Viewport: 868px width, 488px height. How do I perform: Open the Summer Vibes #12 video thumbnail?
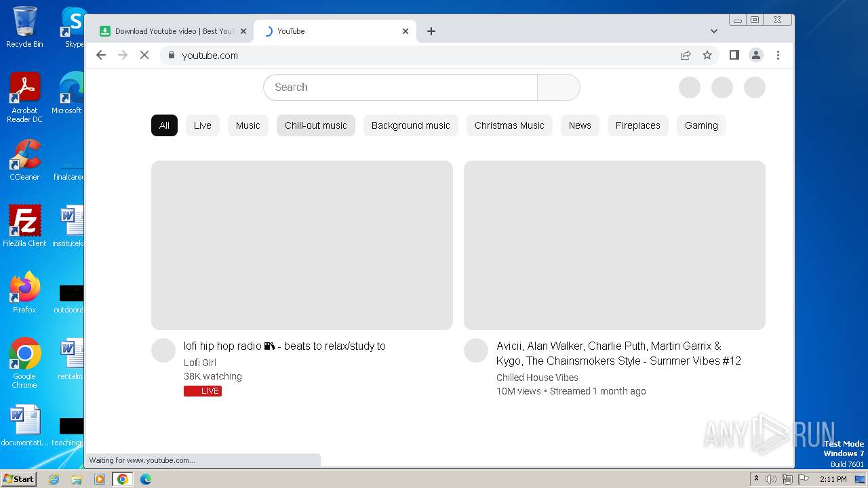click(614, 245)
